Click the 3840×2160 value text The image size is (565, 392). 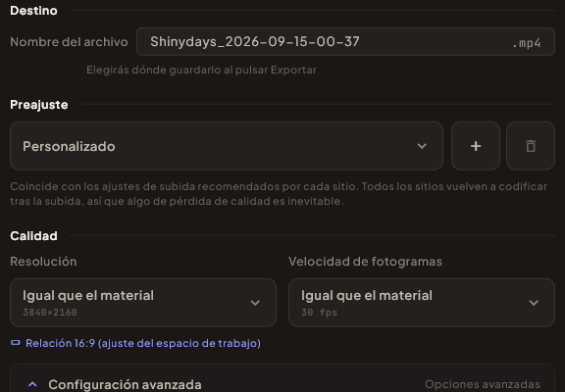click(x=50, y=312)
